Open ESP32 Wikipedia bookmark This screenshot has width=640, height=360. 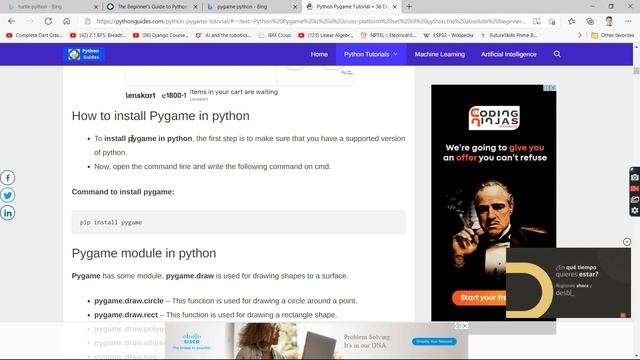coord(448,36)
